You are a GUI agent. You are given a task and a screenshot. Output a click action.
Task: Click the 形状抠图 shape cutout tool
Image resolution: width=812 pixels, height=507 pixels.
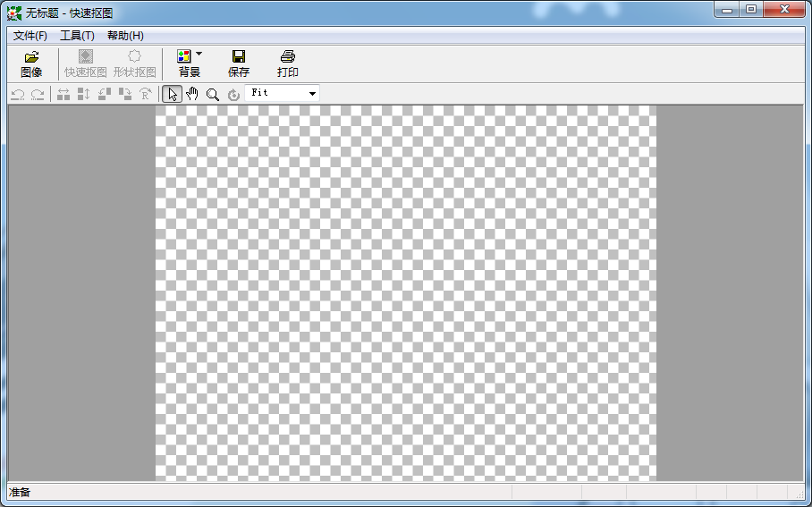[135, 64]
